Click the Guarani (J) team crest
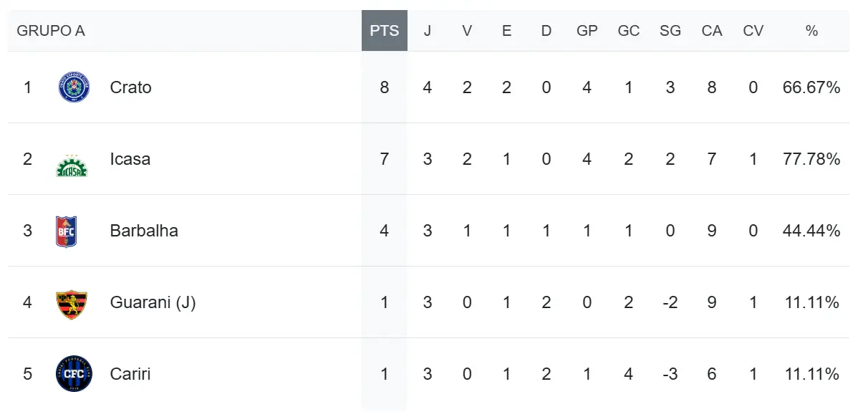 [72, 303]
